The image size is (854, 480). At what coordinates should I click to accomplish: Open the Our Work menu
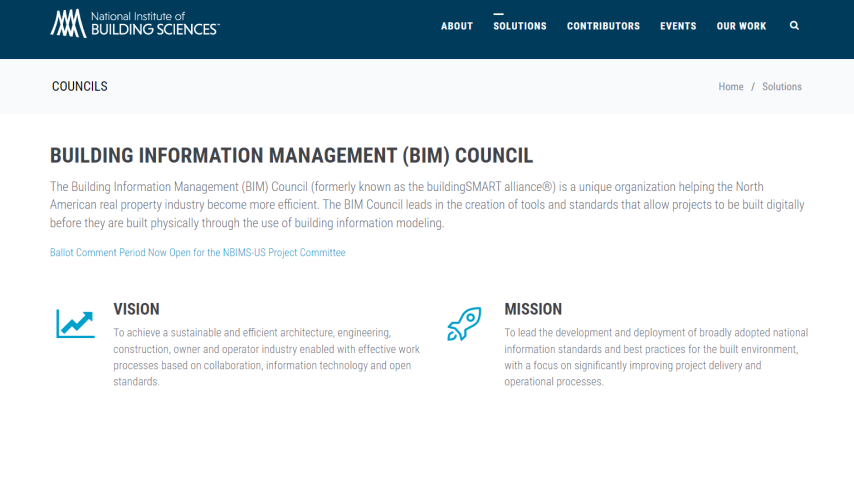(x=741, y=26)
